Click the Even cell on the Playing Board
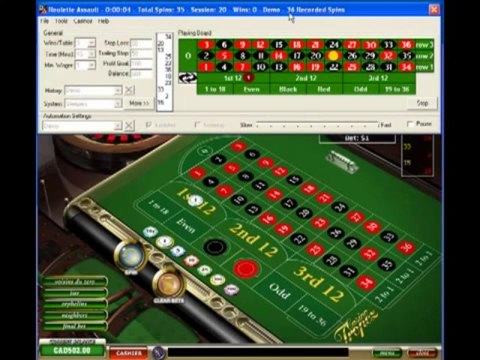The image size is (480, 360). [251, 89]
